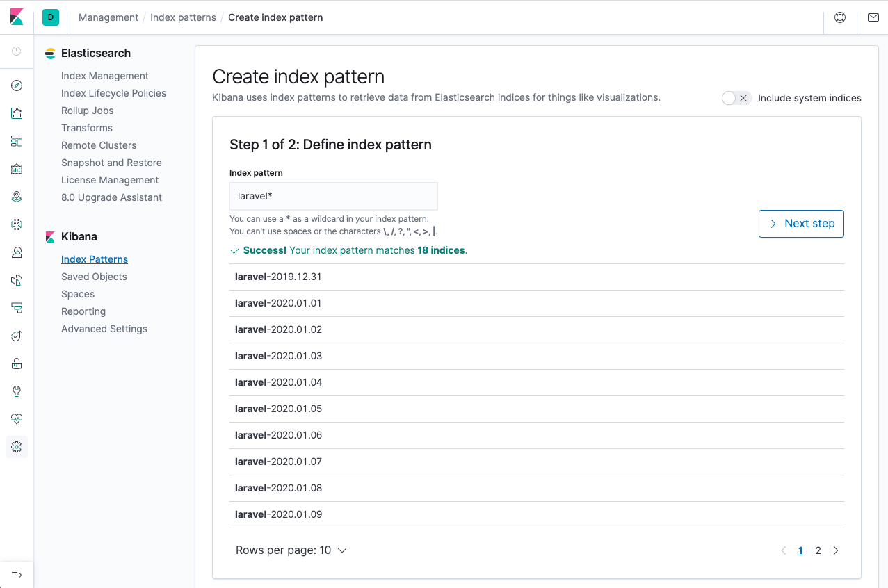
Task: Click the laravel-2020.01.09 index row
Action: (x=537, y=514)
